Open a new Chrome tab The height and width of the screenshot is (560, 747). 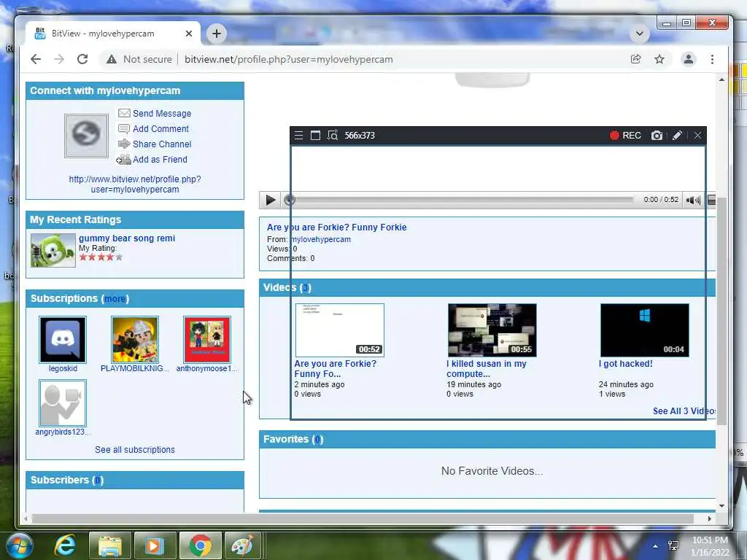[x=216, y=34]
